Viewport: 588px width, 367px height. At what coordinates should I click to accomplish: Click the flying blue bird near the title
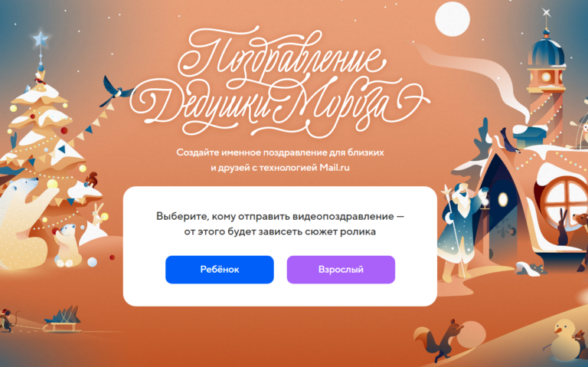point(116,91)
